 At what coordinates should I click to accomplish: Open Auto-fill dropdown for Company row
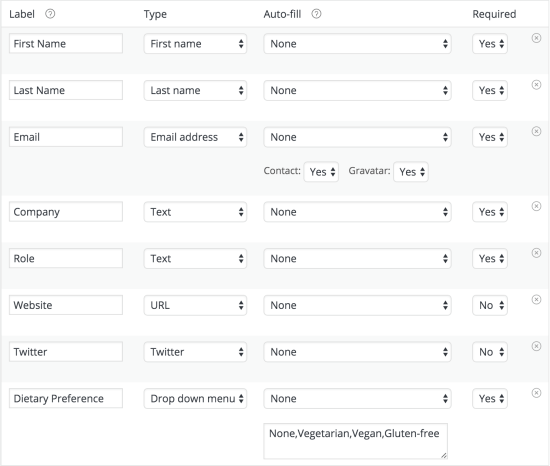click(357, 212)
